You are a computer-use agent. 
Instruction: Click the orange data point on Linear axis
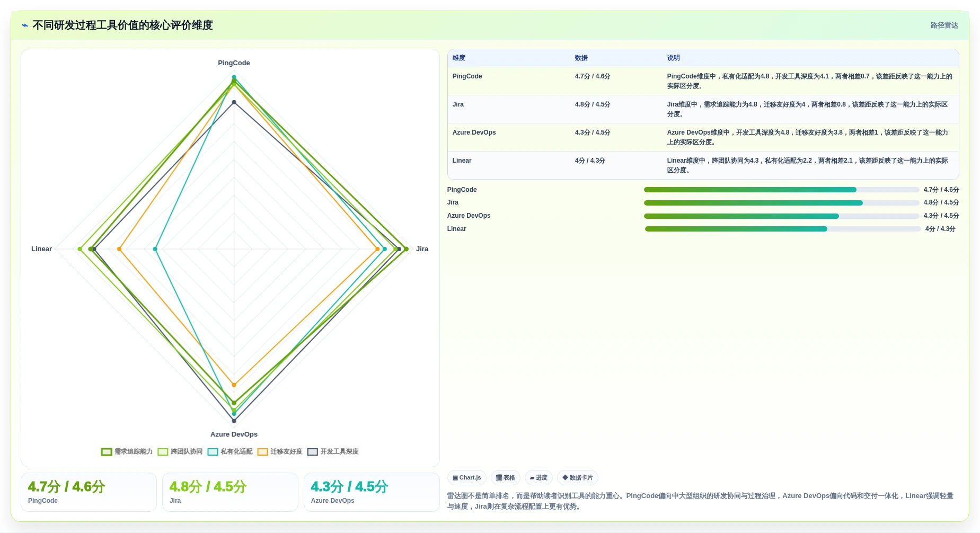click(x=119, y=249)
